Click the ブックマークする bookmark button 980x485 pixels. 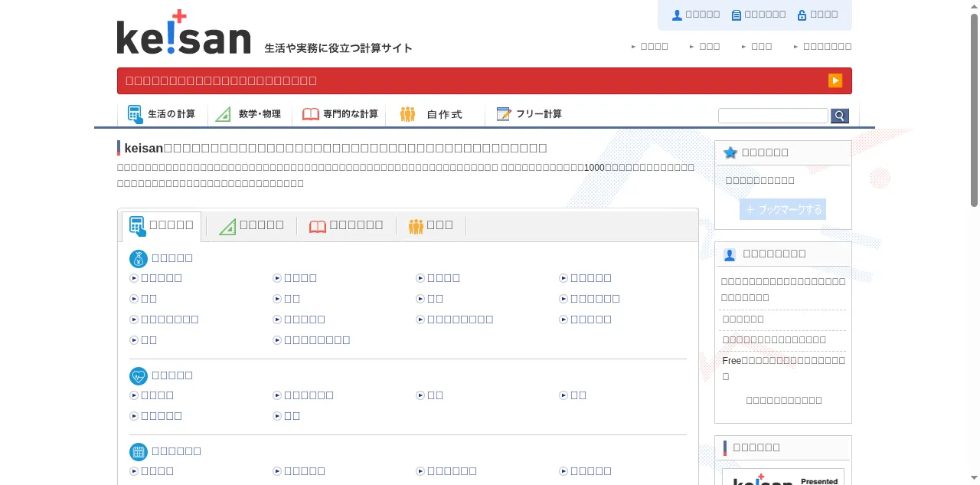coord(782,209)
